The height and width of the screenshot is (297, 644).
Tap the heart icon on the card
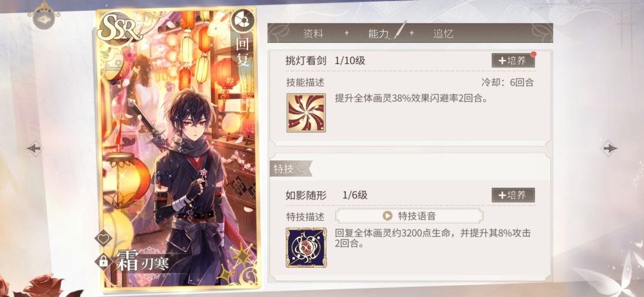[x=104, y=239]
